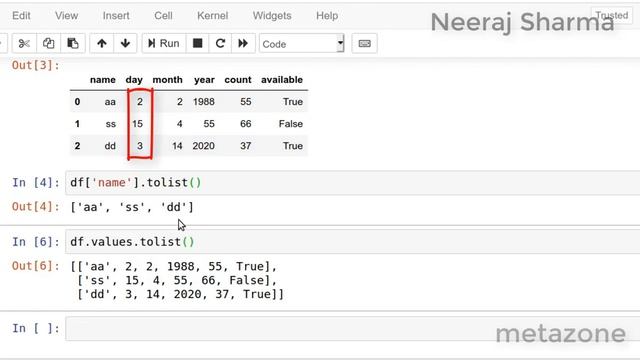The width and height of the screenshot is (640, 360).
Task: Click the 'ss' name cell in table
Action: tap(111, 124)
